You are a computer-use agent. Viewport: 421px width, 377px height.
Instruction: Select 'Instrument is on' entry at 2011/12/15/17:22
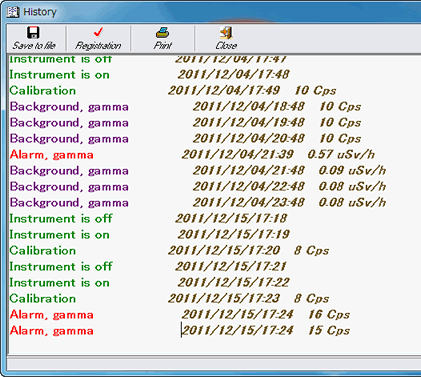[149, 282]
